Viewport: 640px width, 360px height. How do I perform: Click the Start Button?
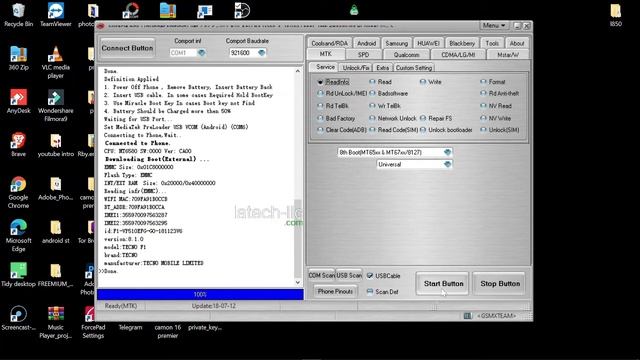[x=443, y=283]
